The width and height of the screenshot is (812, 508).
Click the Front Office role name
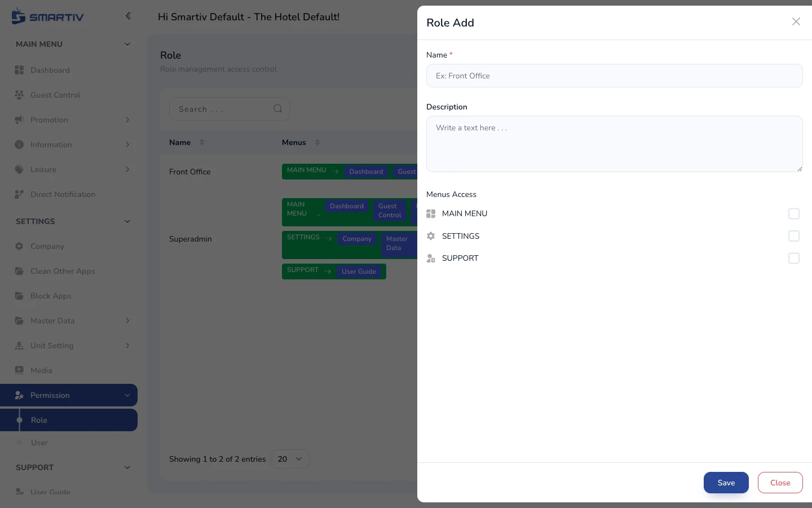(190, 172)
